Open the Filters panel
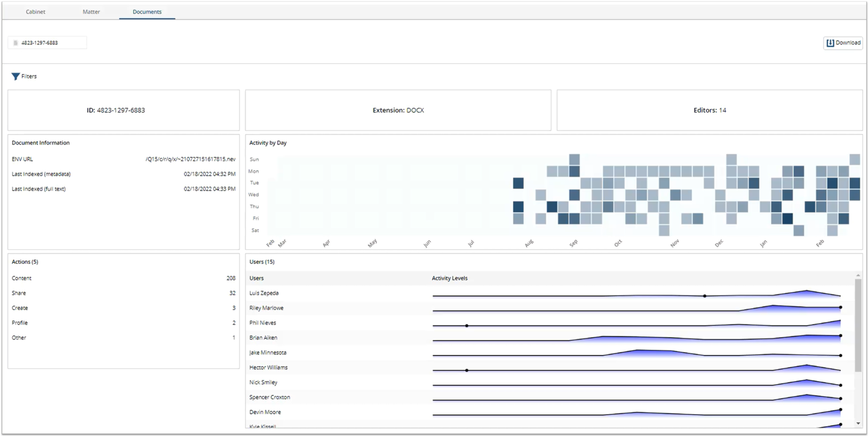Screen dimensions: 868x436 [x=24, y=76]
